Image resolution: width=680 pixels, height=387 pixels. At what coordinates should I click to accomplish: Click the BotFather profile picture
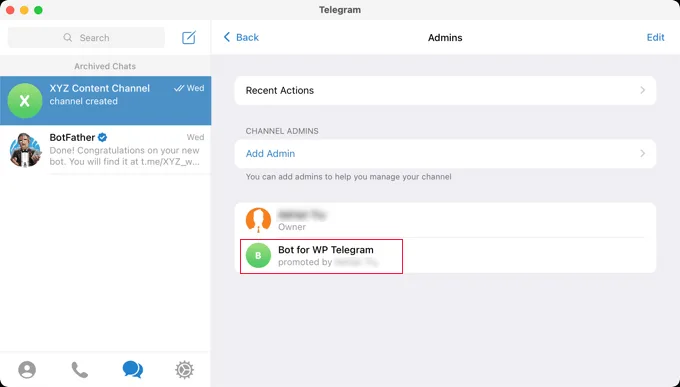(25, 150)
